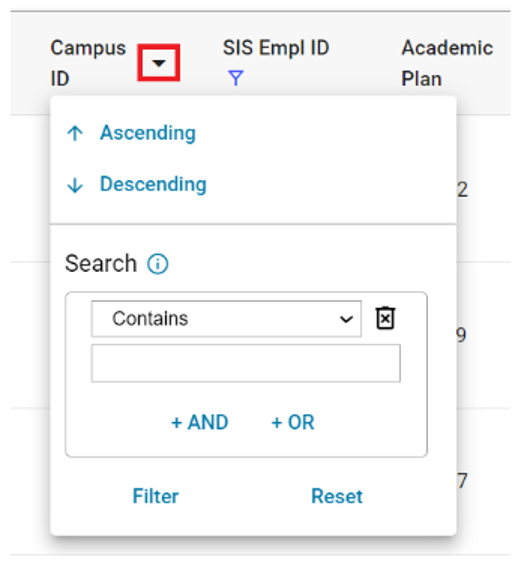Click the Search section label
This screenshot has width=520, height=565.
point(101,263)
